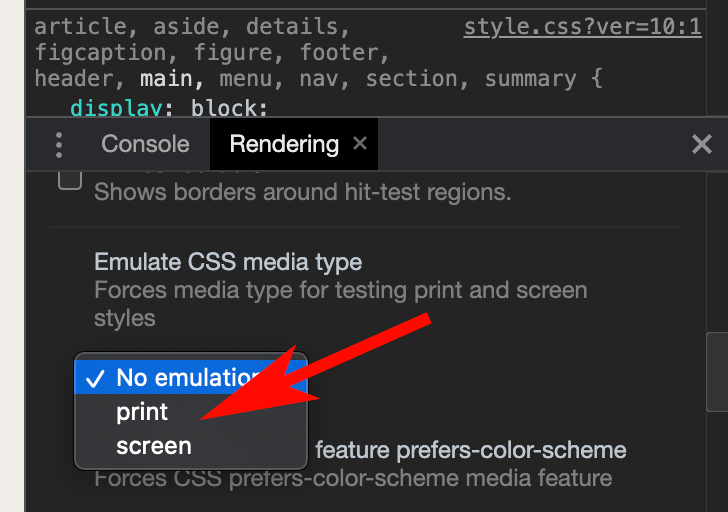Open the drawer's three-dot more options menu
This screenshot has width=728, height=512.
tap(58, 145)
